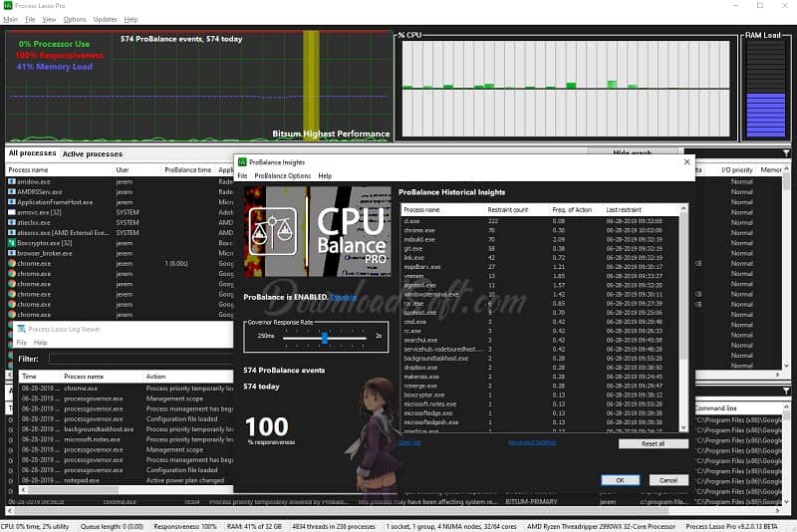Click the Process Lasso Log Viewer icon
This screenshot has width=797, height=532.
click(21, 329)
